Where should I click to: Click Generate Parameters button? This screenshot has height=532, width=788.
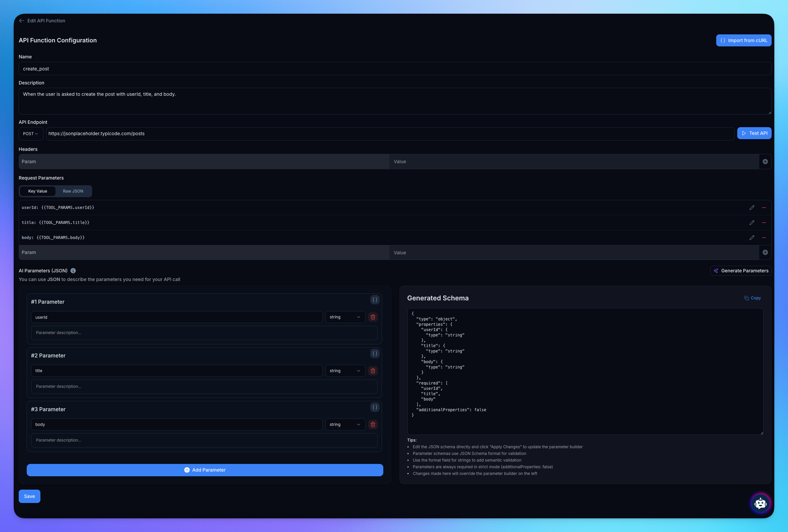[741, 271]
